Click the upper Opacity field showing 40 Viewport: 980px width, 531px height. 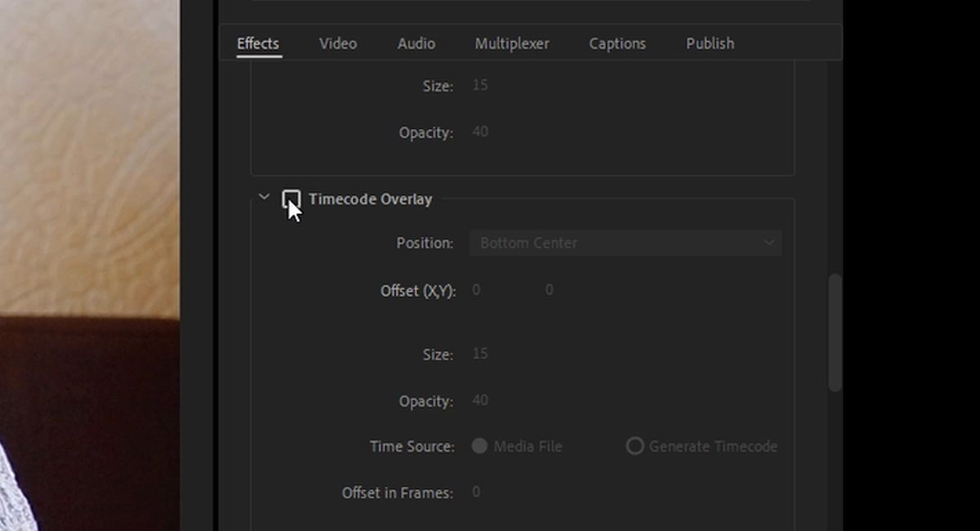(480, 132)
